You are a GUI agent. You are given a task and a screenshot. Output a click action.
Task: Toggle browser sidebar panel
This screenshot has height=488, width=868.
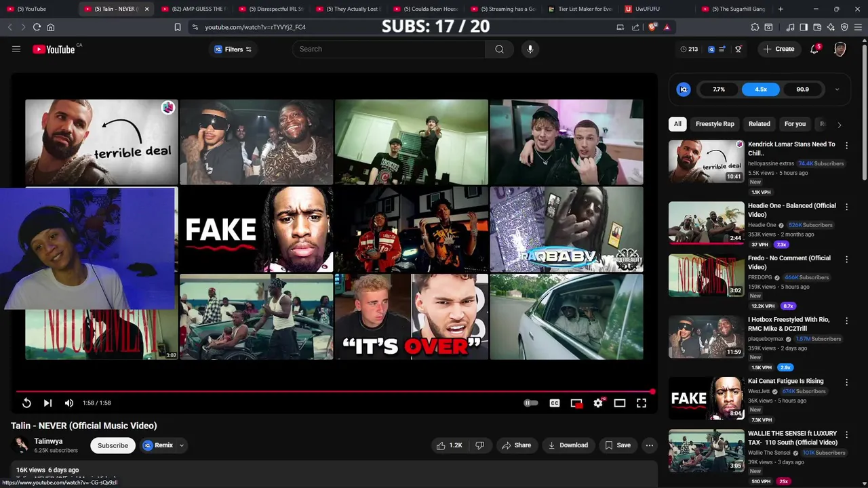click(804, 27)
